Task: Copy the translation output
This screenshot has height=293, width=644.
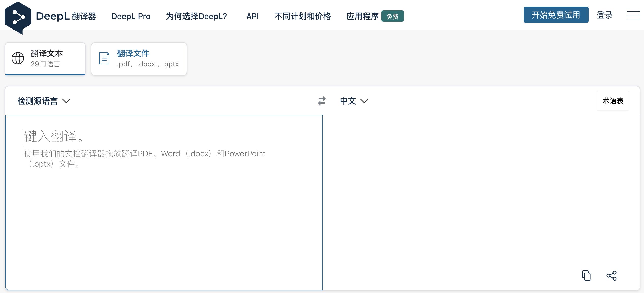Action: (586, 275)
